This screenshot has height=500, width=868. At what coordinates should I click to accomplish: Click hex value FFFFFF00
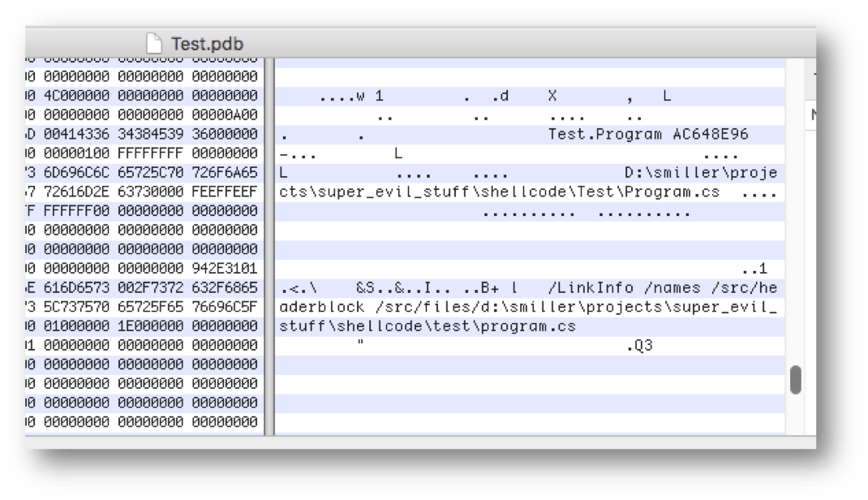(x=76, y=210)
